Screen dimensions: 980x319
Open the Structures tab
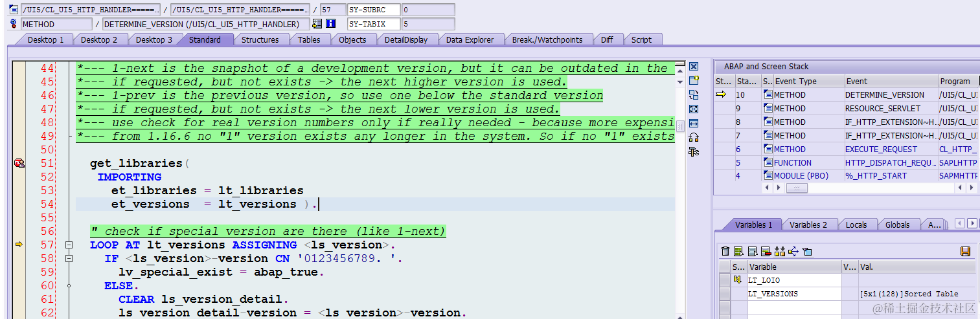(x=260, y=40)
